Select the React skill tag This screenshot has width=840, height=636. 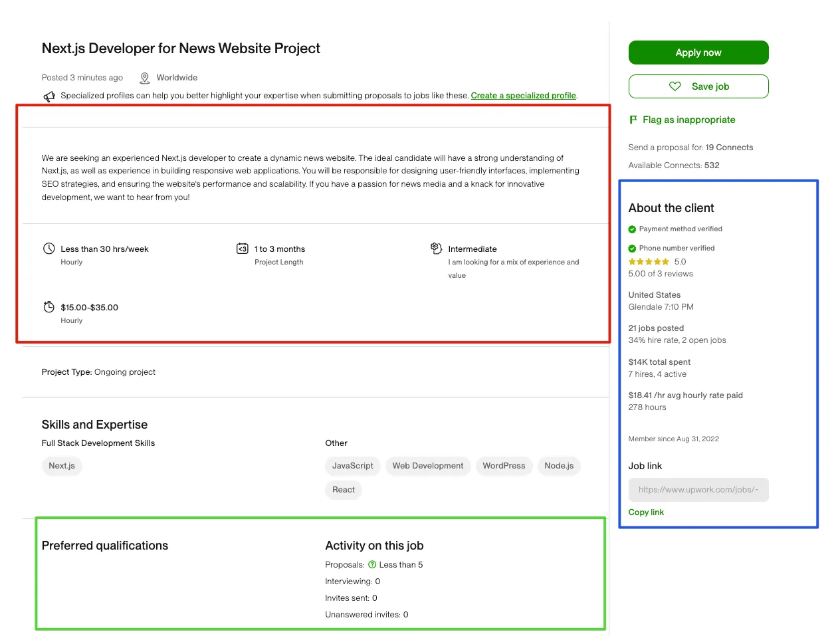(x=343, y=490)
